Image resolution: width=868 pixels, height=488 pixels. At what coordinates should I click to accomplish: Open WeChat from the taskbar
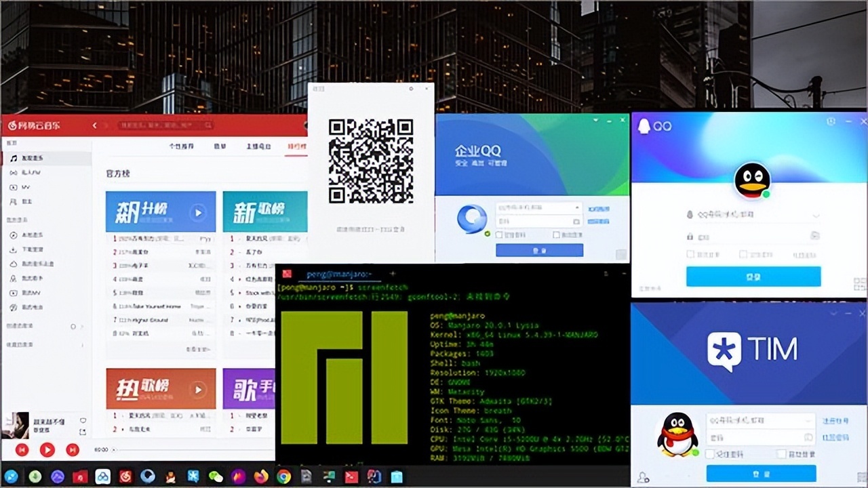(x=216, y=476)
